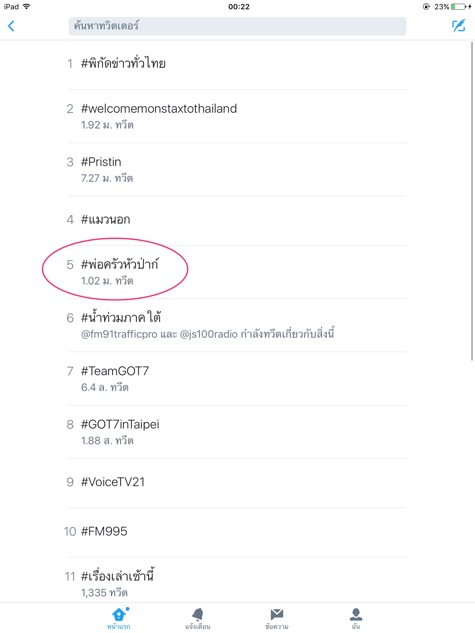Open eleventh trend with 1,335 tweets
Screen dimensions: 475x633
click(x=236, y=581)
